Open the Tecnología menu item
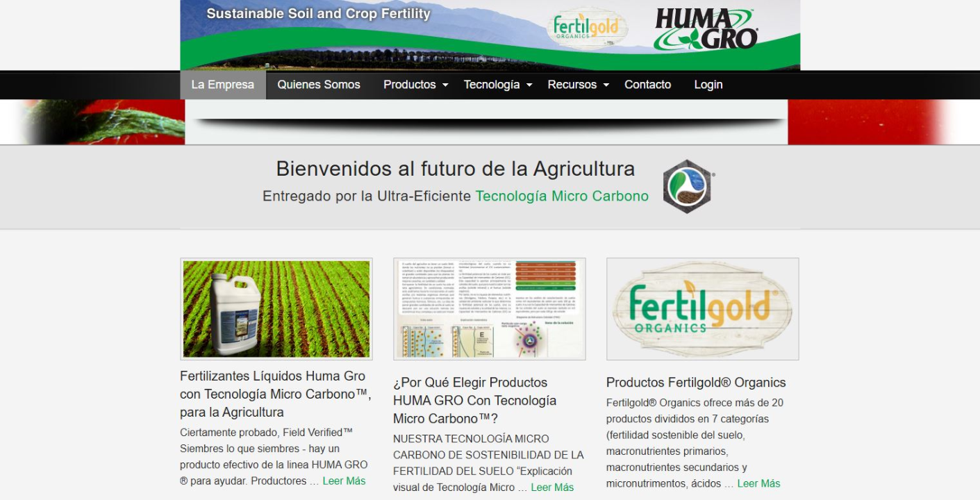 point(492,85)
